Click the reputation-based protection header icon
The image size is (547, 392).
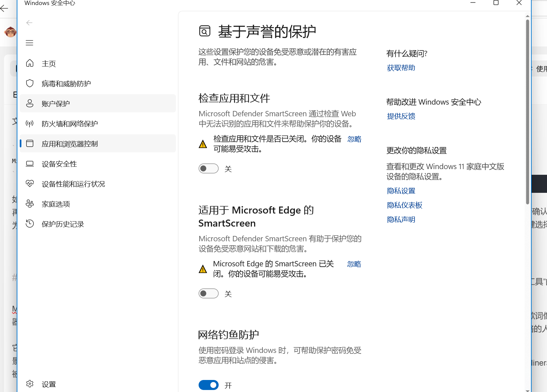[205, 31]
